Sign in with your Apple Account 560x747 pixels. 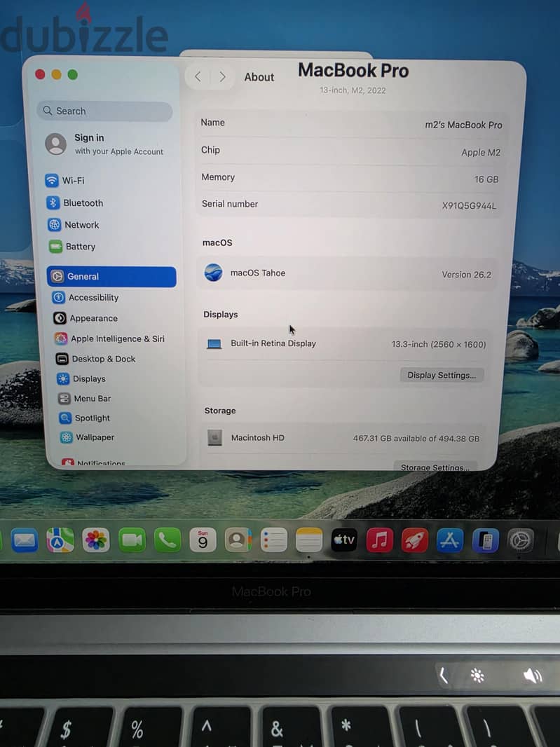pyautogui.click(x=104, y=144)
